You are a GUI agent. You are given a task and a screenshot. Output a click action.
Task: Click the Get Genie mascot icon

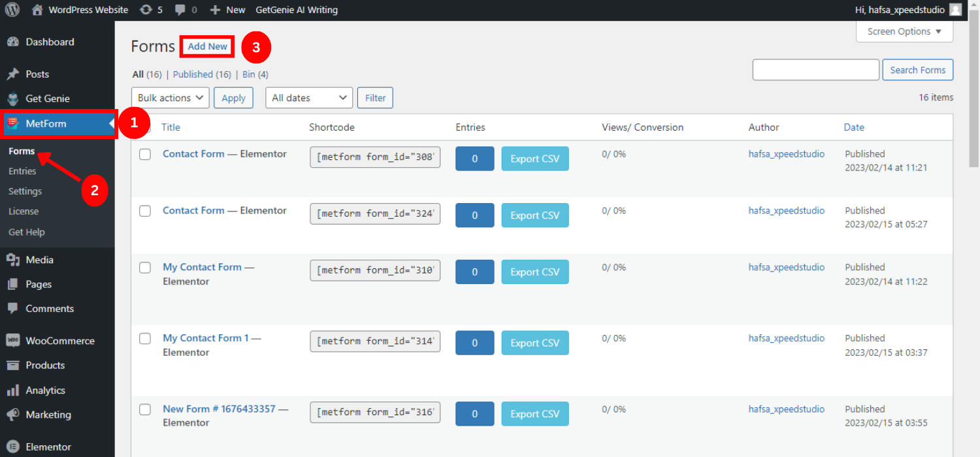pyautogui.click(x=13, y=99)
